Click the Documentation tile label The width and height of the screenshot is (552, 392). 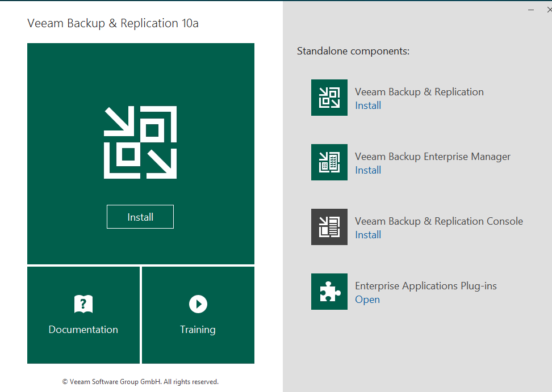[x=83, y=330]
